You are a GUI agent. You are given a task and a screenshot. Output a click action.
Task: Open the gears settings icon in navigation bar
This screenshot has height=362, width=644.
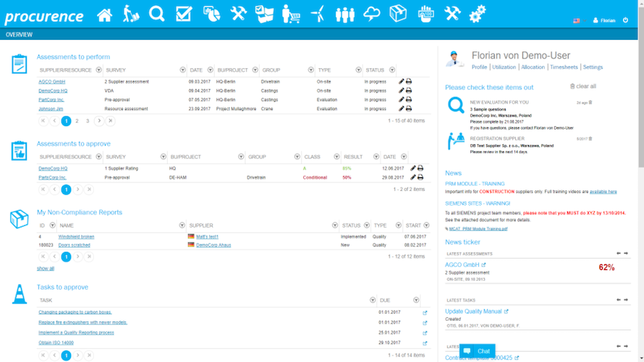tap(478, 14)
